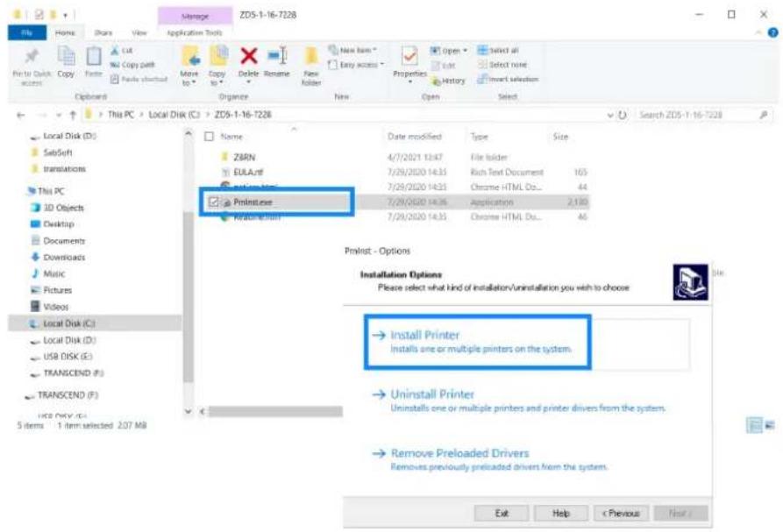
Task: Switch to the View ribbon tab
Action: pos(139,32)
